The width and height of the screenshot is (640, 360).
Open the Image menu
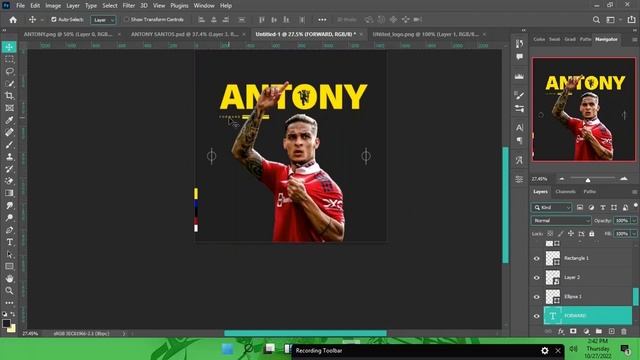coord(53,6)
